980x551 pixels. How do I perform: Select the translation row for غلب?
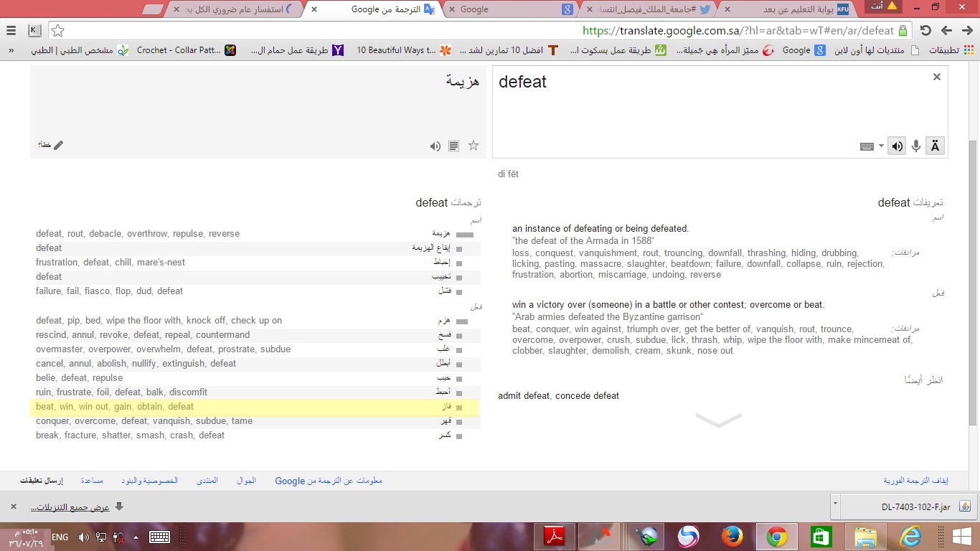pyautogui.click(x=255, y=349)
